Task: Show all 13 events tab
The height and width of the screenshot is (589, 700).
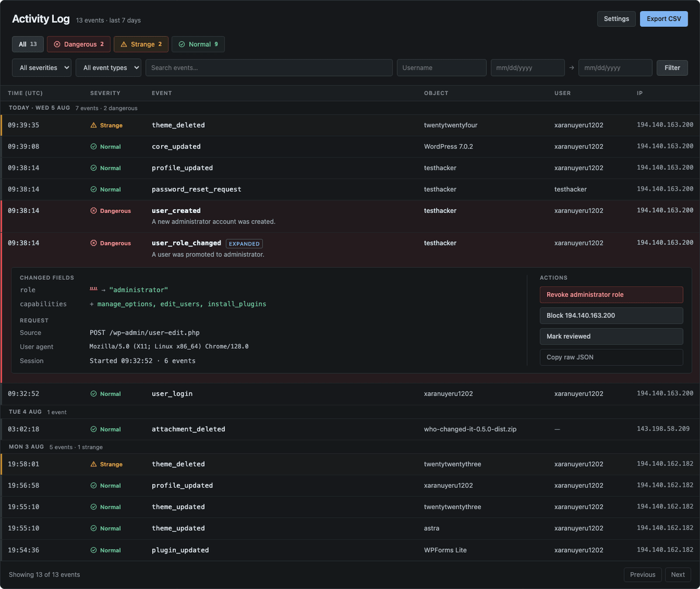Action: tap(27, 44)
